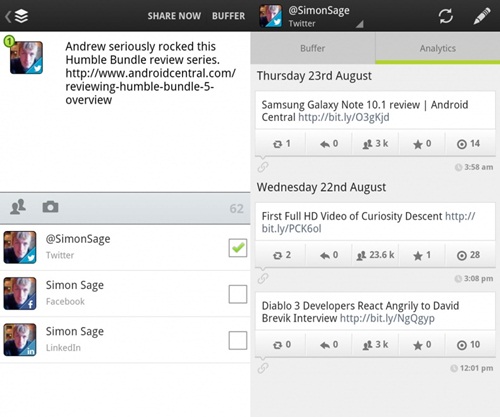Image resolution: width=500 pixels, height=417 pixels.
Task: Attach photo with the camera icon
Action: [x=50, y=207]
